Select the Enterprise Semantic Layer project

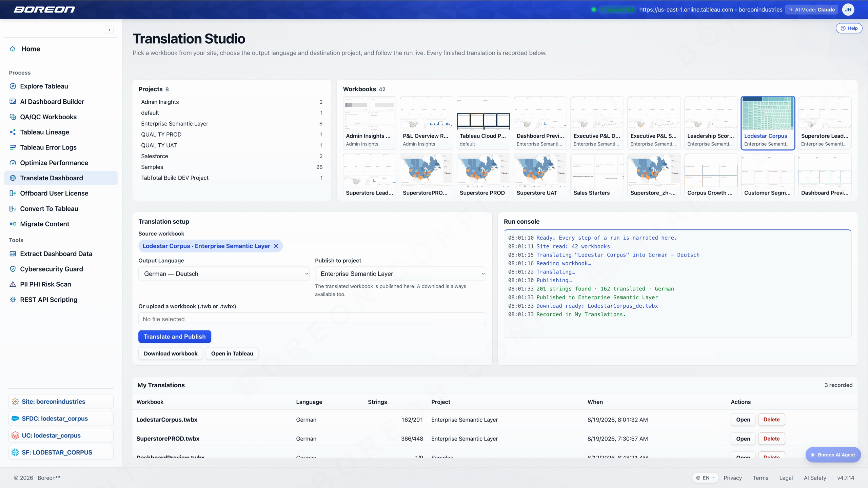point(232,124)
